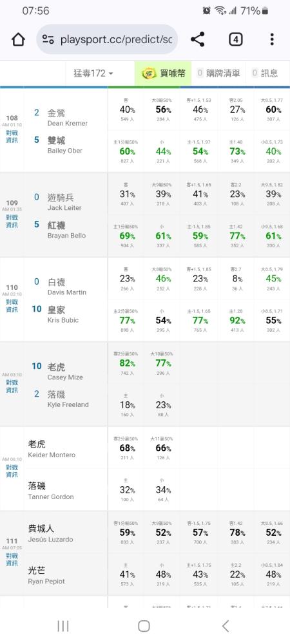Tap the Android back navigation arrow

(225, 626)
